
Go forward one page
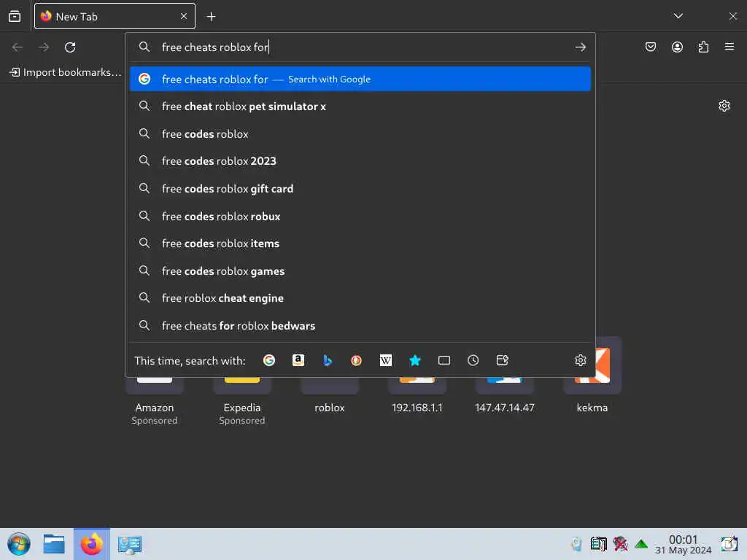coord(44,47)
